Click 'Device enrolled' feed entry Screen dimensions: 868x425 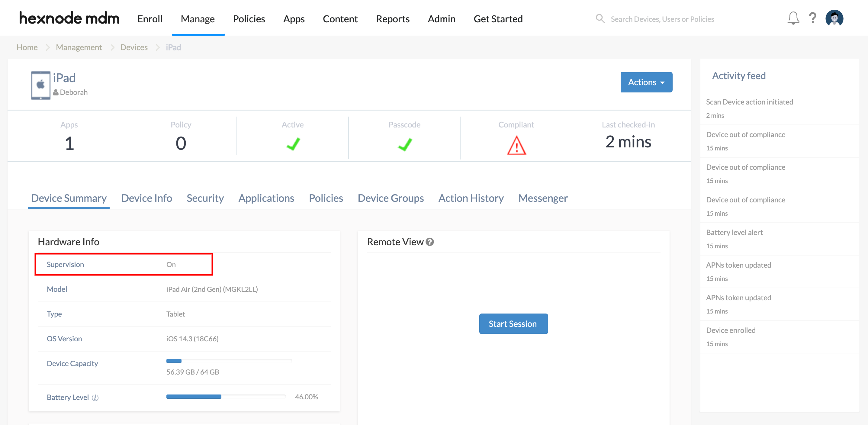pos(731,330)
